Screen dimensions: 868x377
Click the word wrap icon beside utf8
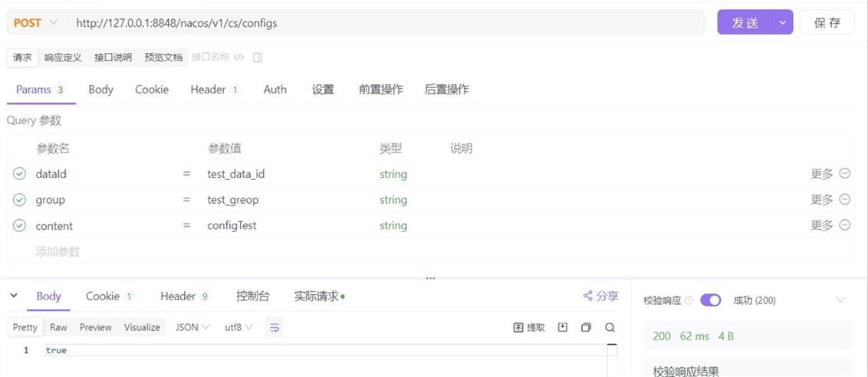275,327
